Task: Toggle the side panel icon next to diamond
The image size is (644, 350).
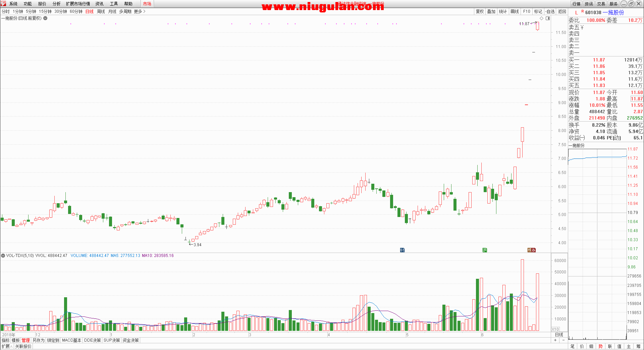Action: click(x=548, y=18)
